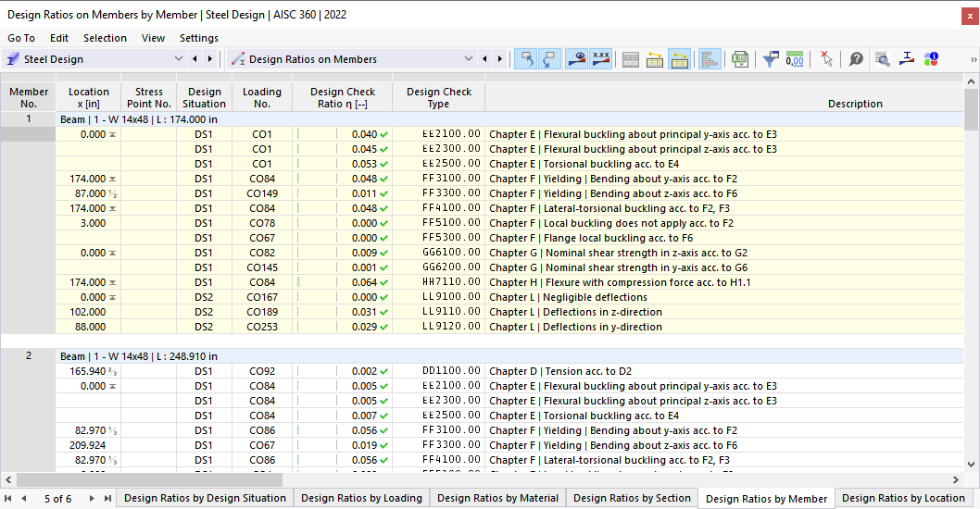Toggle the colored bars chart toolbar icon
This screenshot has height=509, width=980.
pos(710,59)
